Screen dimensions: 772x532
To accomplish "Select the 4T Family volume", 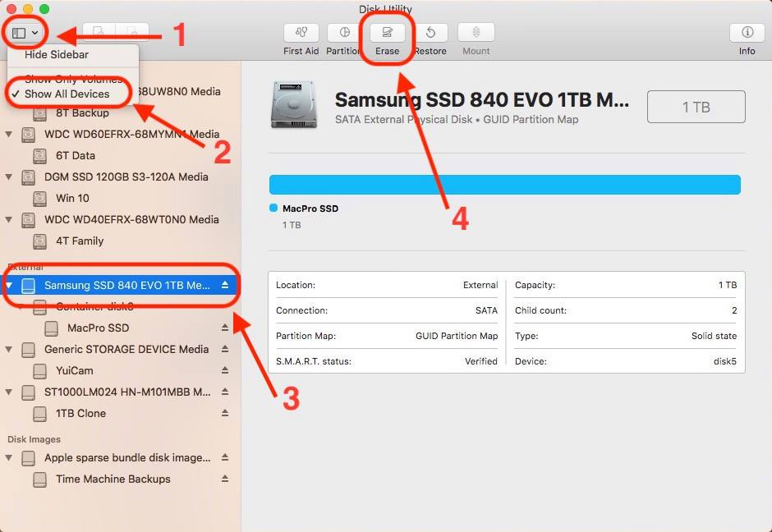I will 80,241.
